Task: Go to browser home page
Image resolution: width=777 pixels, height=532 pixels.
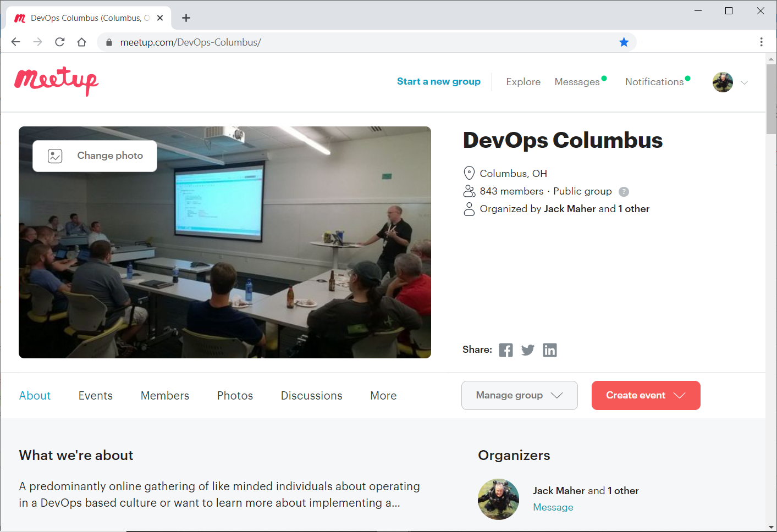Action: click(82, 42)
